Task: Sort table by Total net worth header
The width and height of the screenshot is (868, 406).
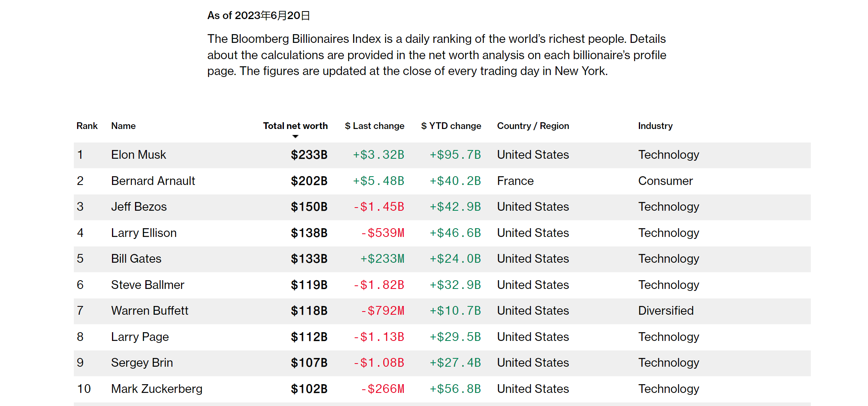Action: coord(295,126)
